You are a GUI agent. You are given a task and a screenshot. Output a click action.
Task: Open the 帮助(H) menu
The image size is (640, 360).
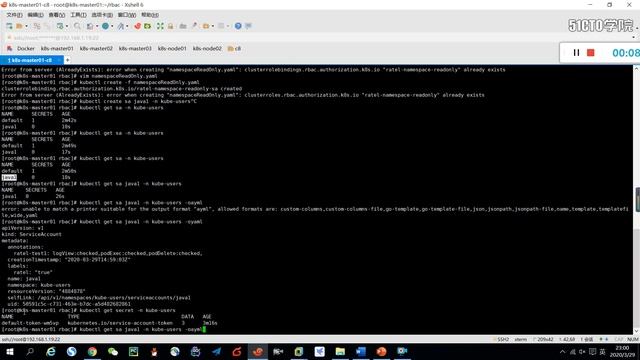[x=150, y=15]
